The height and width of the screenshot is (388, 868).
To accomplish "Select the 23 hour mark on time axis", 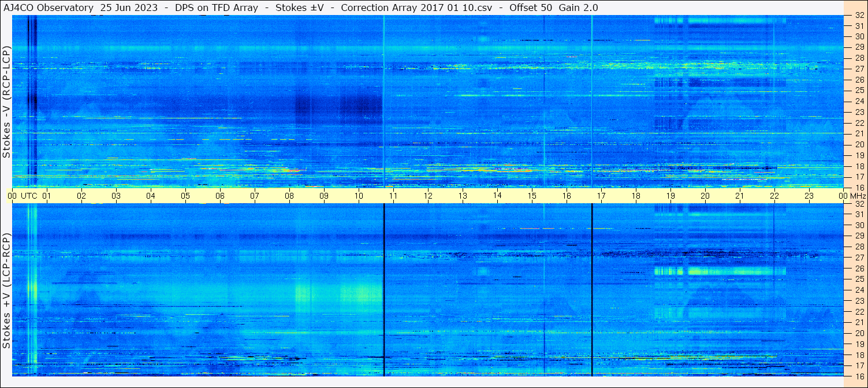I will (x=809, y=196).
